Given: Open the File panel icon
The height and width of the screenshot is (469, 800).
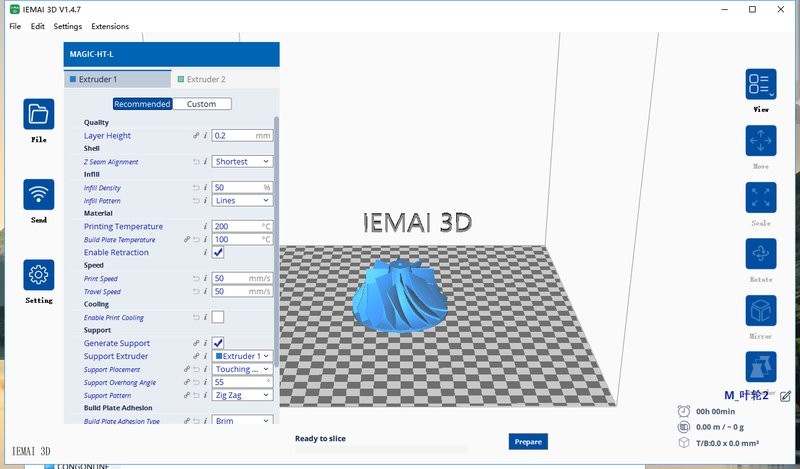Looking at the screenshot, I should coord(39,114).
